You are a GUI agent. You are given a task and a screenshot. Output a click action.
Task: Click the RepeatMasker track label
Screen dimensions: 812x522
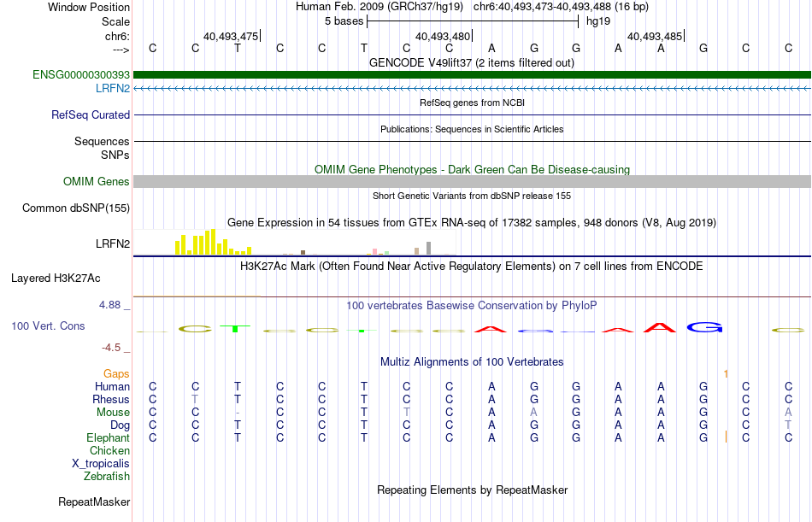click(94, 501)
